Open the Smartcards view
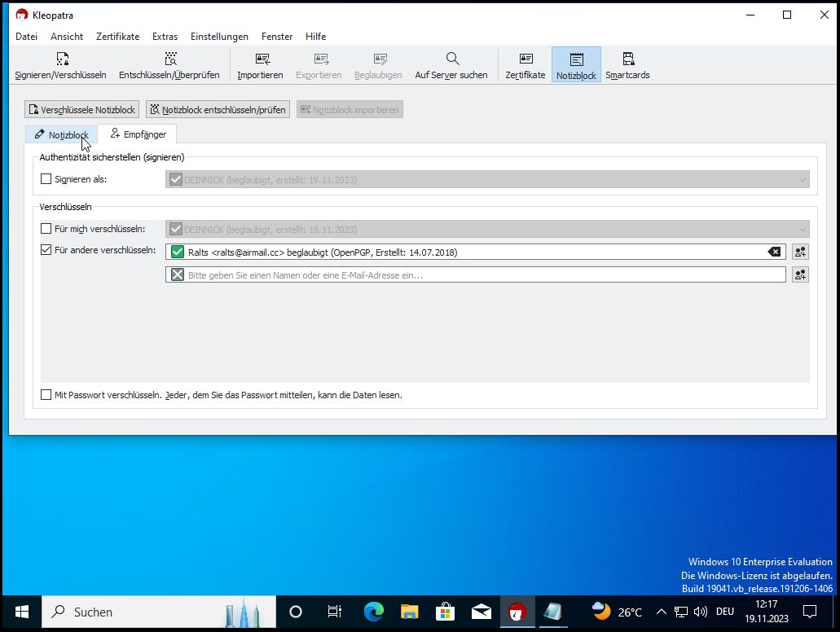The height and width of the screenshot is (632, 840). pos(627,66)
